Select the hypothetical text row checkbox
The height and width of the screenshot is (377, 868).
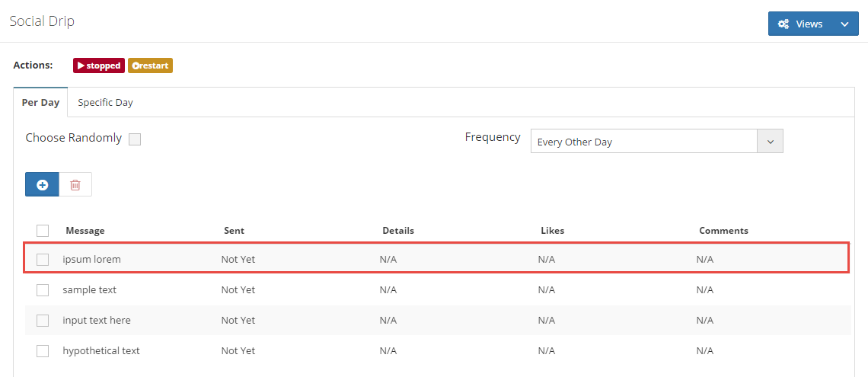point(43,350)
